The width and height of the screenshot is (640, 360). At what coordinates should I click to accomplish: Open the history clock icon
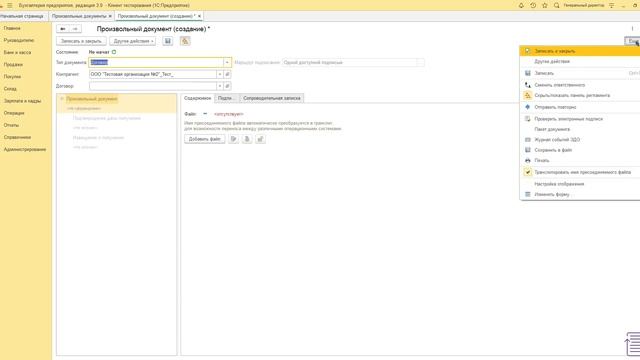533,5
